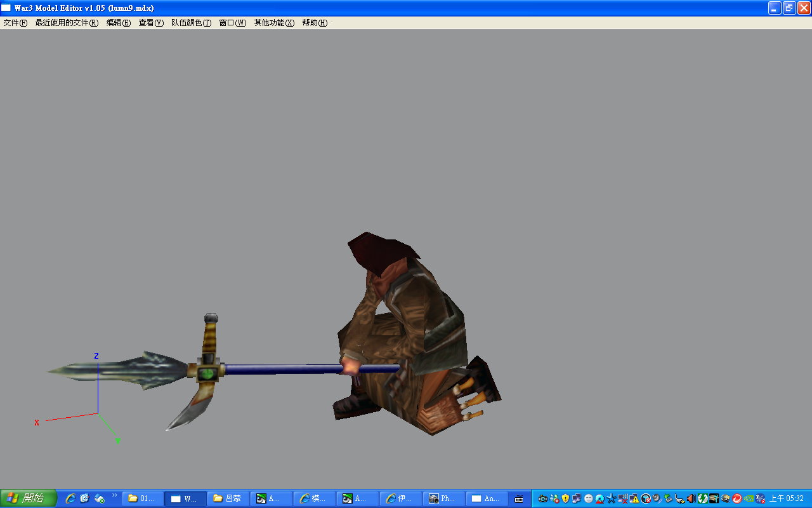Screen dimensions: 812x508
Task: Click the network warning tray icon
Action: pyautogui.click(x=634, y=498)
